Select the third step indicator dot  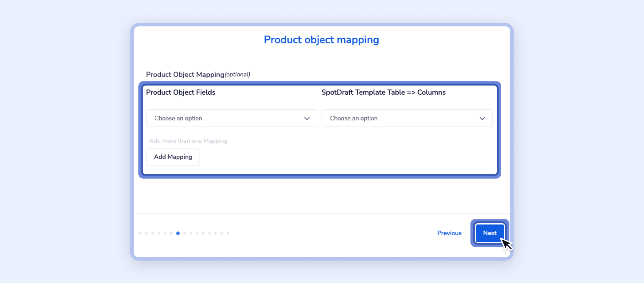(x=153, y=233)
